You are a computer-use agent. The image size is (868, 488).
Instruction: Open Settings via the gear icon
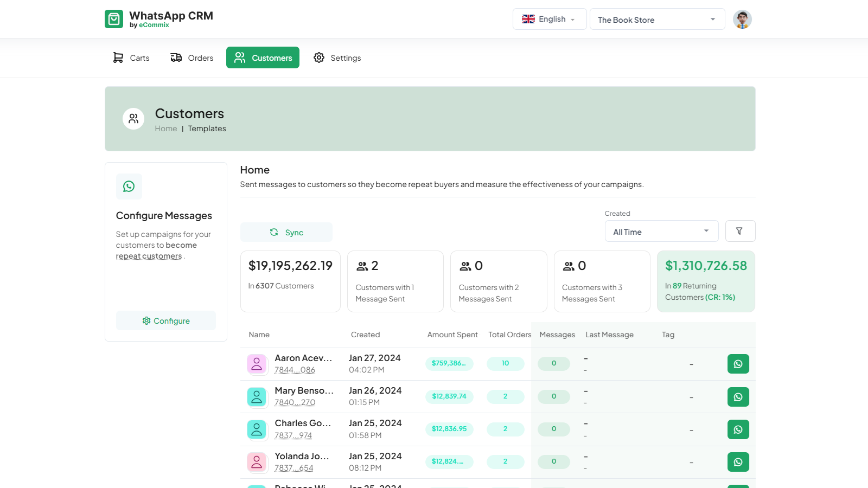point(319,57)
